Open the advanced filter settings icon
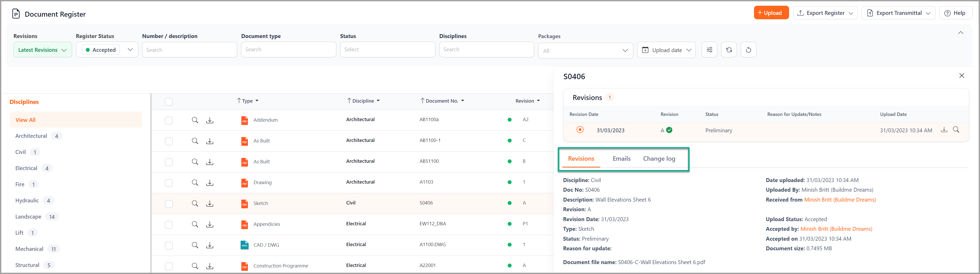 pos(709,49)
